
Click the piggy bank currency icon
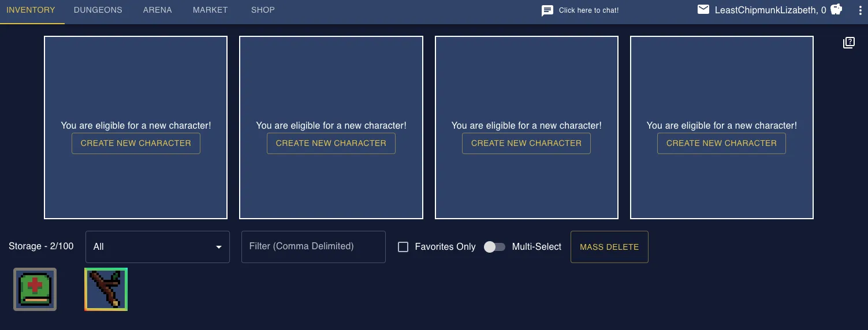click(836, 10)
